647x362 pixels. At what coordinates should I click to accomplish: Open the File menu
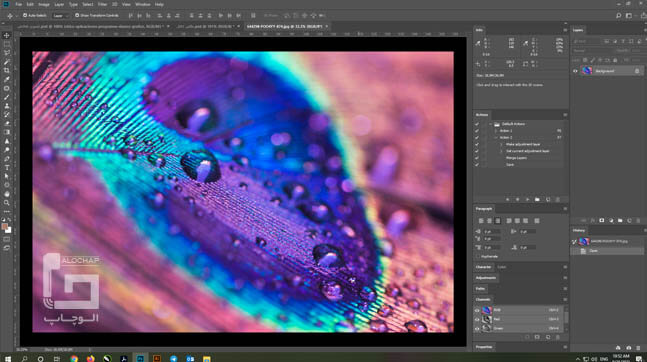click(x=19, y=4)
